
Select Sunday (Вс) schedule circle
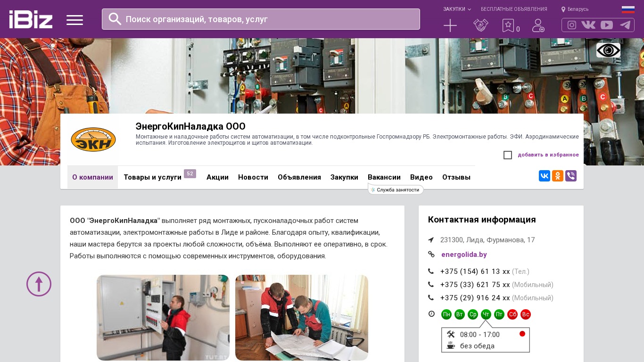point(526,314)
